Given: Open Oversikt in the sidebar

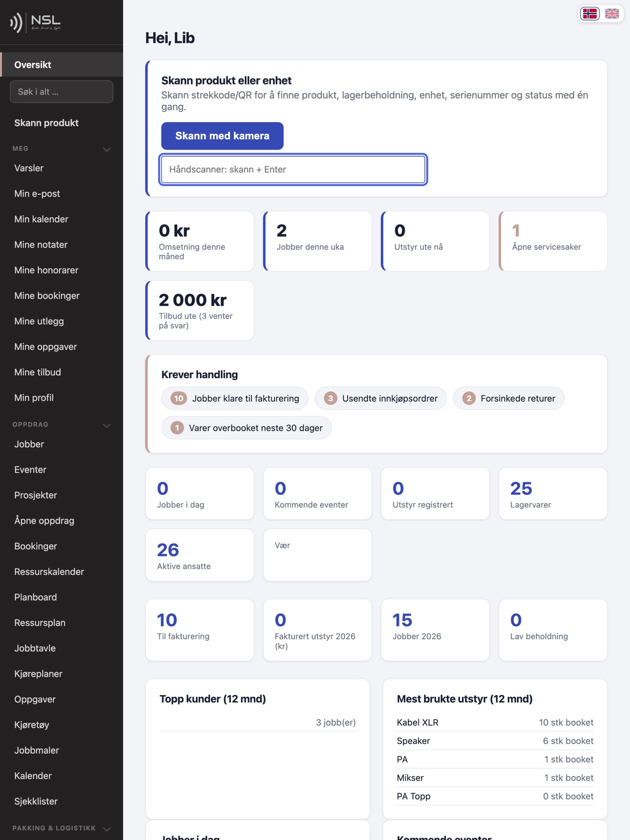Looking at the screenshot, I should point(62,64).
